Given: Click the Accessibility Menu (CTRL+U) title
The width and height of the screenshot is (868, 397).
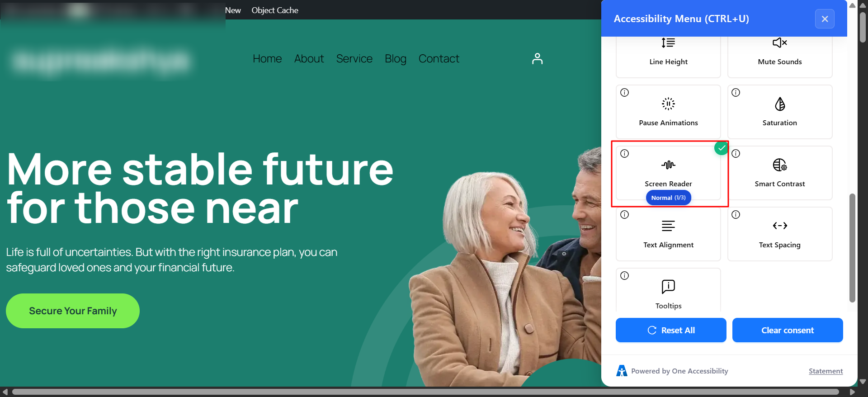Looking at the screenshot, I should 681,19.
